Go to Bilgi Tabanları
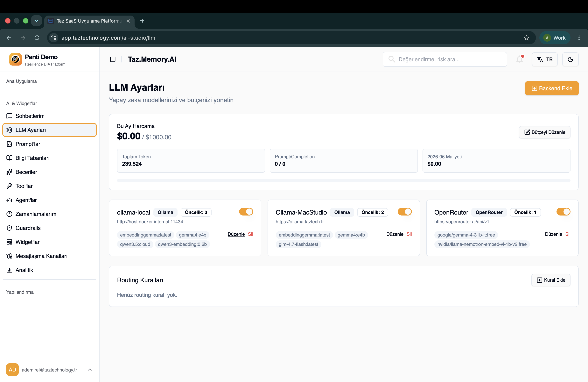 [x=49, y=158]
